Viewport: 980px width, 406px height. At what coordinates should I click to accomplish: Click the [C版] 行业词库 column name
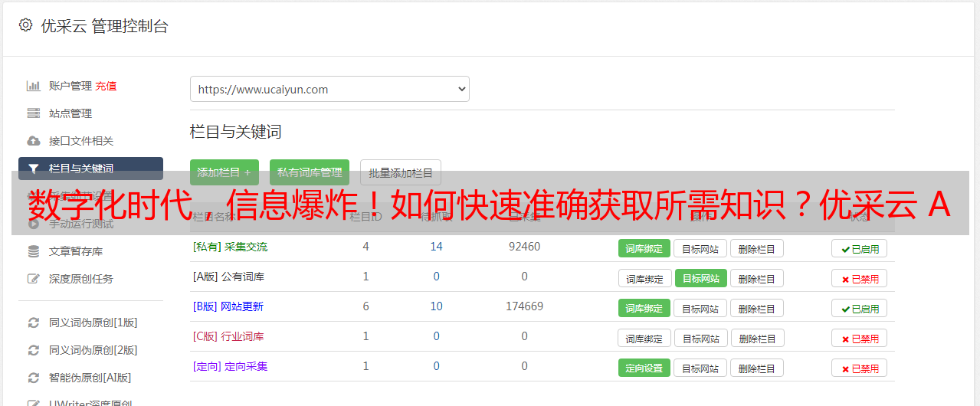pyautogui.click(x=228, y=336)
